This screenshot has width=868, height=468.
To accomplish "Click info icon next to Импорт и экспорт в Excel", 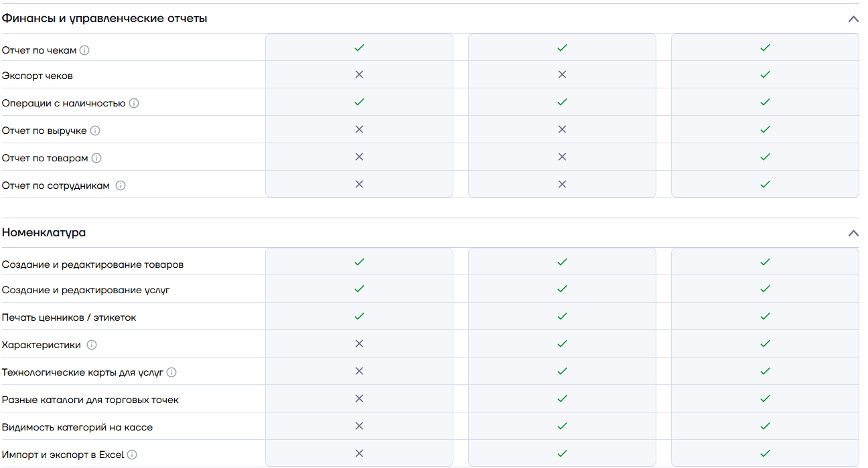I will 132,455.
